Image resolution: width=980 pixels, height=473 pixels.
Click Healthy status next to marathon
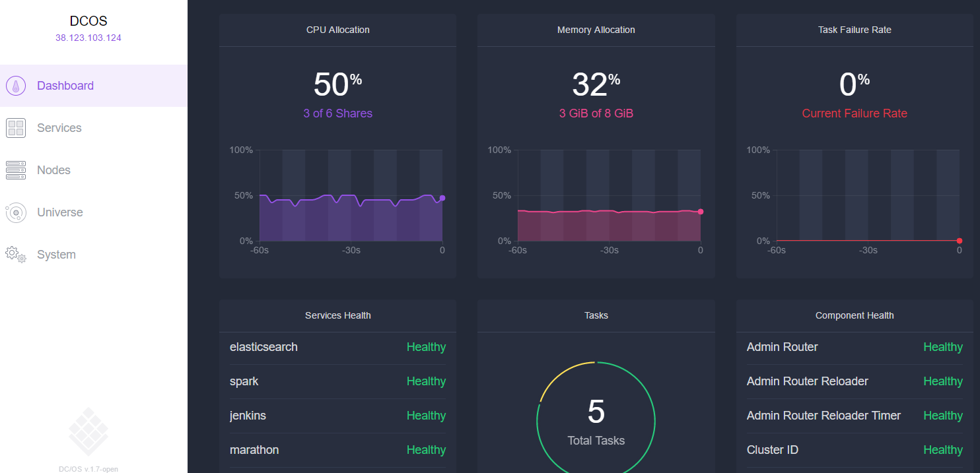tap(426, 450)
